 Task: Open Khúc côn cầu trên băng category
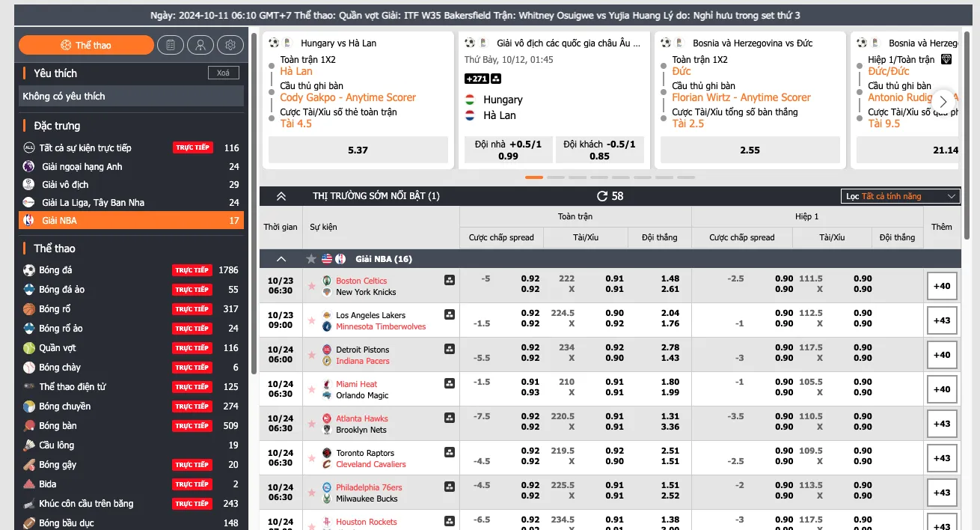pyautogui.click(x=131, y=504)
